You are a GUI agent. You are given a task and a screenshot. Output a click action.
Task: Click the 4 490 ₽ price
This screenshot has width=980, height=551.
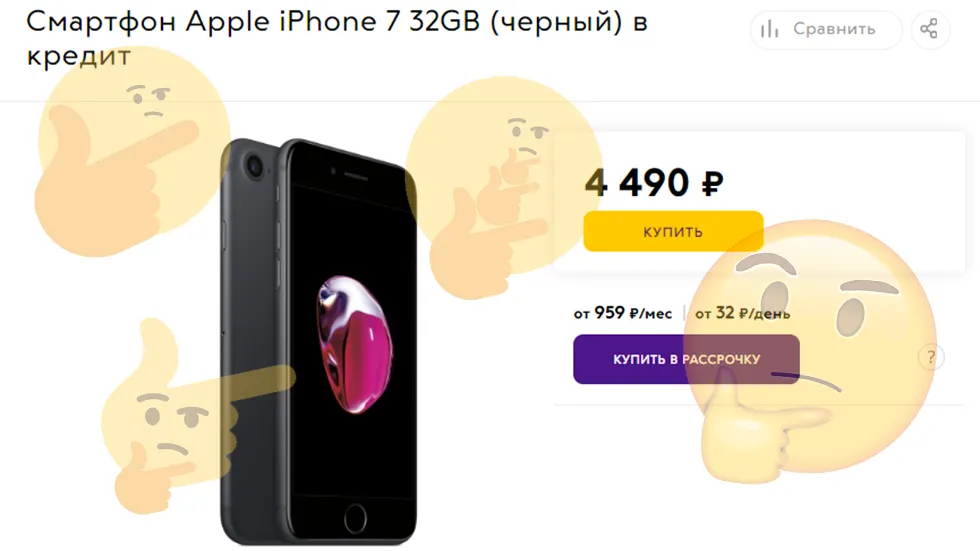coord(654,183)
